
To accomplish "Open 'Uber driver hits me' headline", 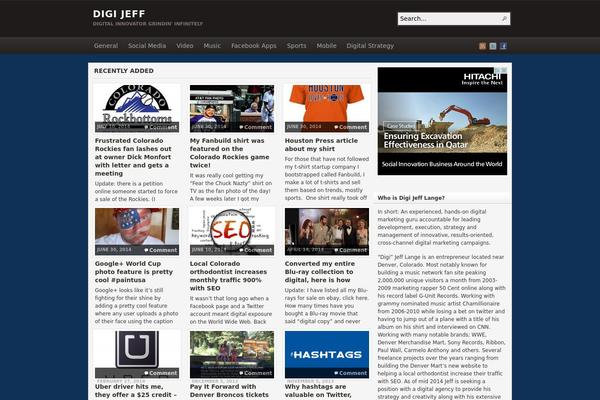I will pos(136,391).
